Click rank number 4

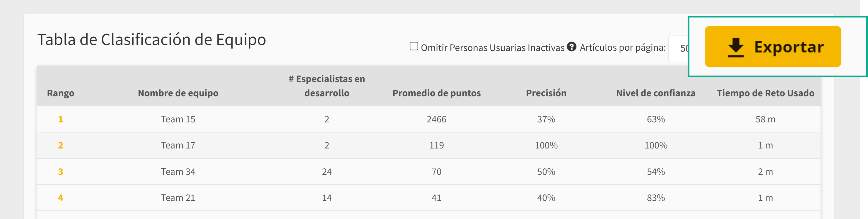[61, 198]
